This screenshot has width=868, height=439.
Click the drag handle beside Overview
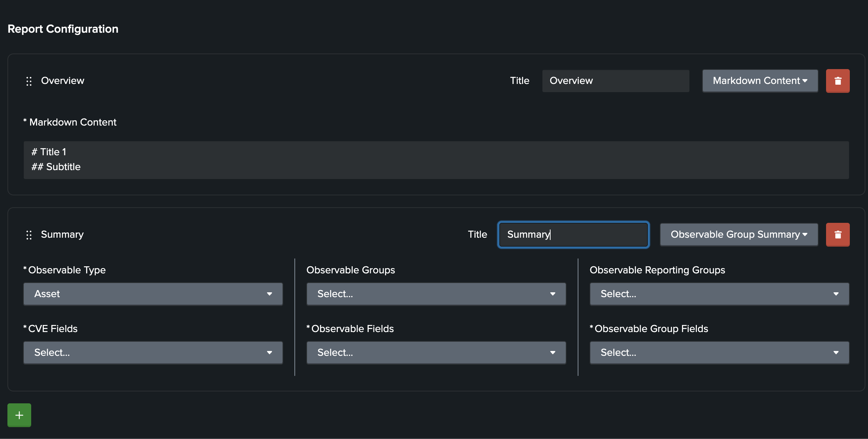point(29,81)
